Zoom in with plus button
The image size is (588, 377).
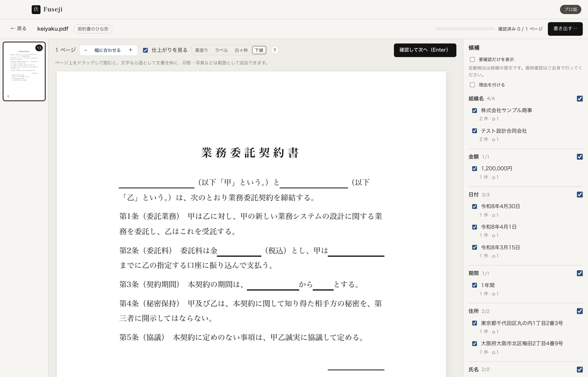point(130,50)
